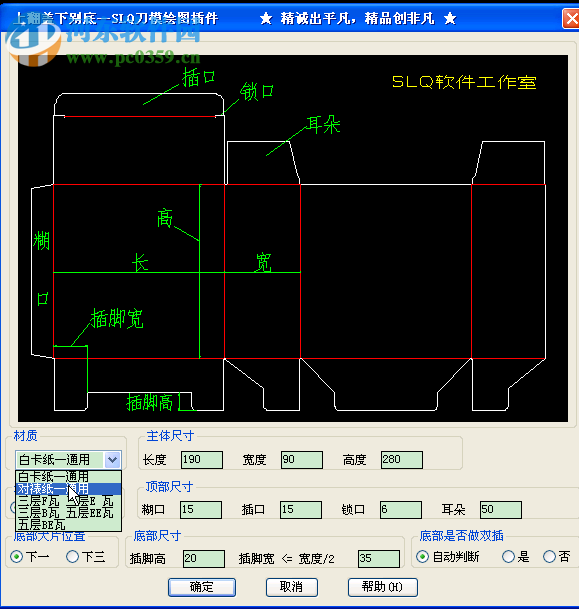Click the 长 length label in diagram
Screen dimensions: 579x609
[140, 263]
